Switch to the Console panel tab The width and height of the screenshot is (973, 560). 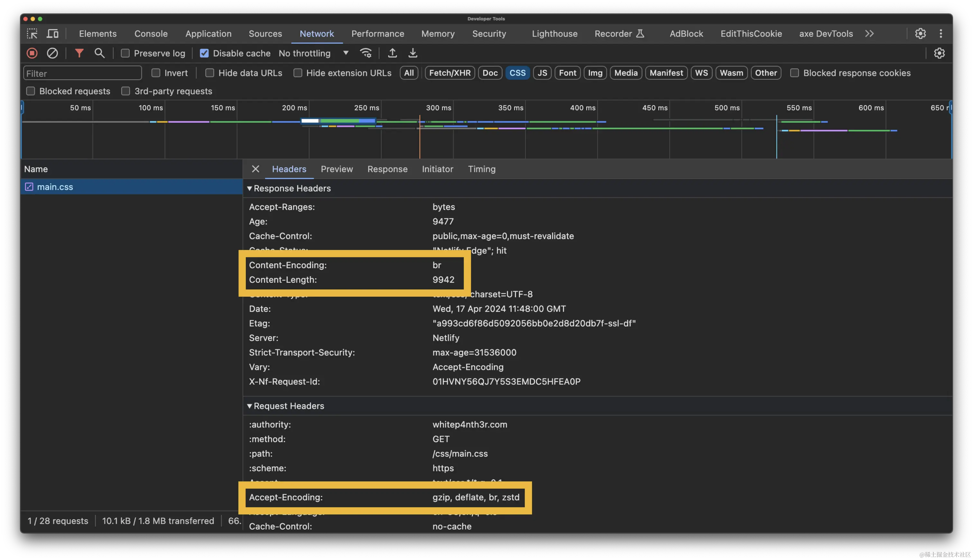[151, 34]
